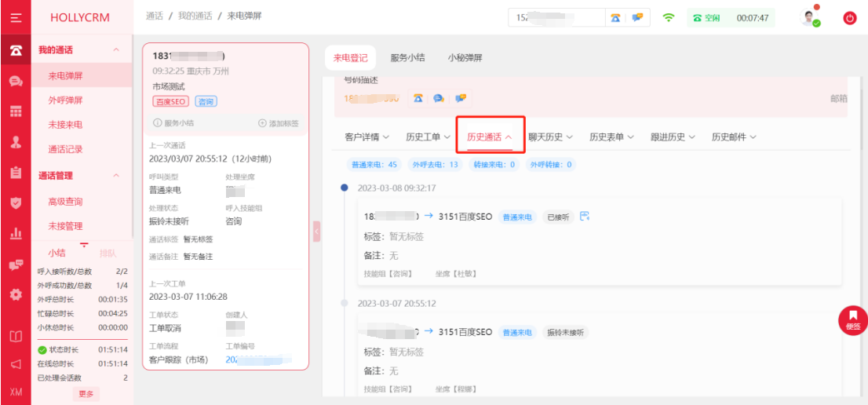Click 服务小结 on the customer card
The height and width of the screenshot is (405, 868).
tap(173, 123)
